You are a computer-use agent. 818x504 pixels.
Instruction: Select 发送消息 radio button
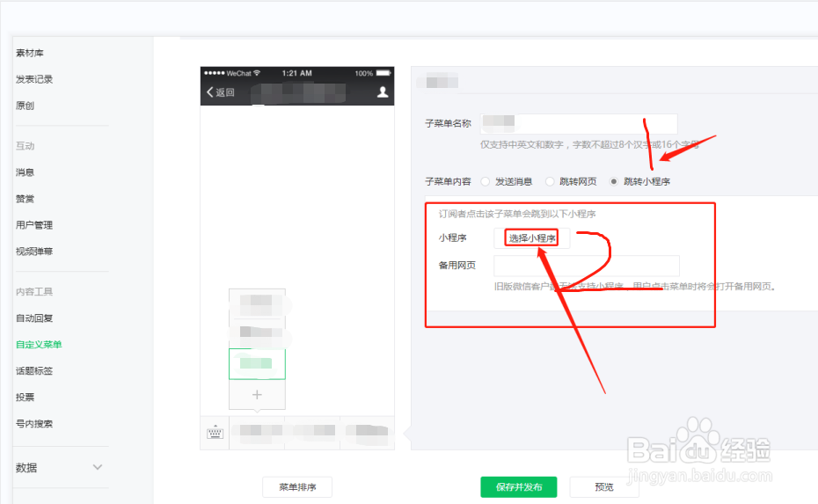[486, 181]
